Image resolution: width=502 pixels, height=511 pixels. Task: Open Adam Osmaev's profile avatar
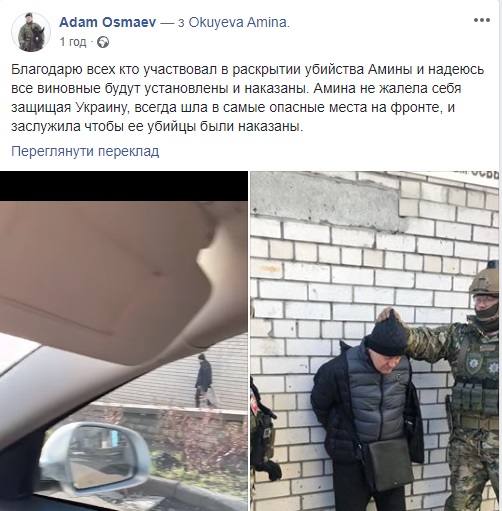31,32
